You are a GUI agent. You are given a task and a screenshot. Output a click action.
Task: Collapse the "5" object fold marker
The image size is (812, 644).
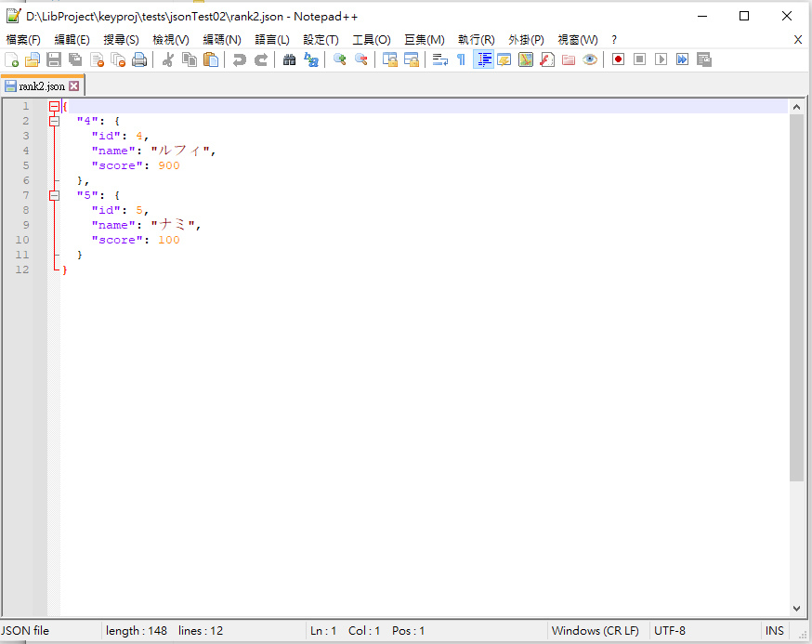54,195
